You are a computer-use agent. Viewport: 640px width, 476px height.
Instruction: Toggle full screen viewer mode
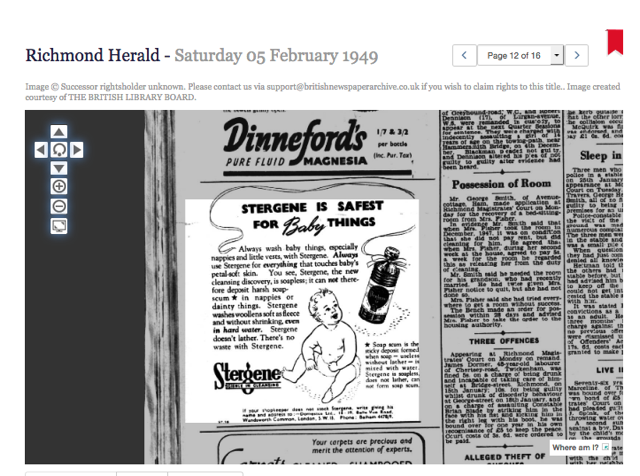tap(59, 226)
